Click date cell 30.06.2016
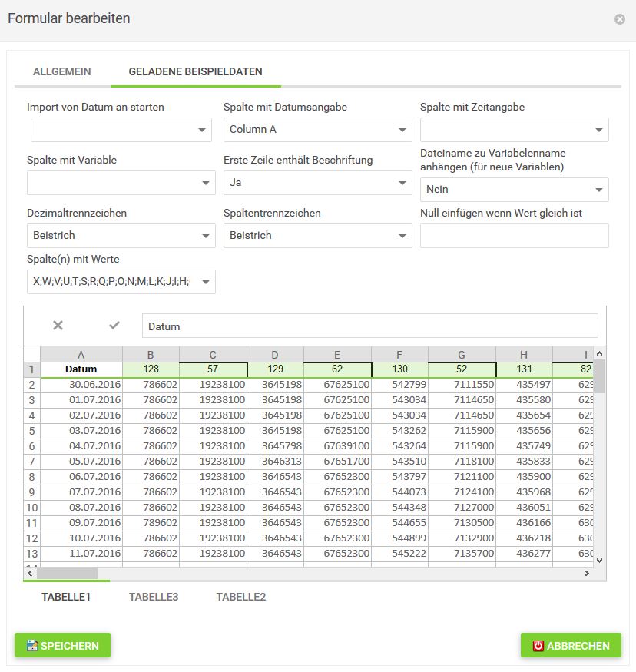Viewport: 636px width, 672px height. coord(81,385)
